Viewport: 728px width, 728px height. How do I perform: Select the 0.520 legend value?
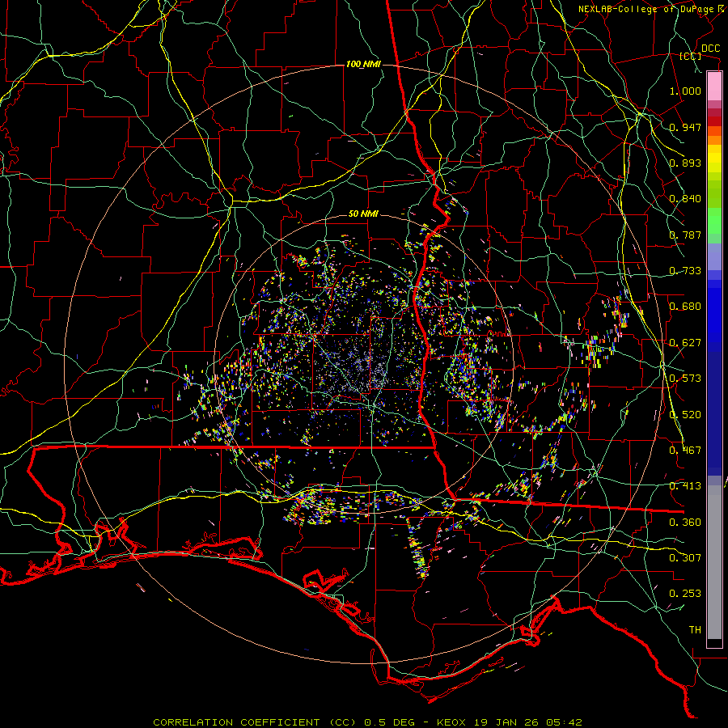tap(685, 415)
